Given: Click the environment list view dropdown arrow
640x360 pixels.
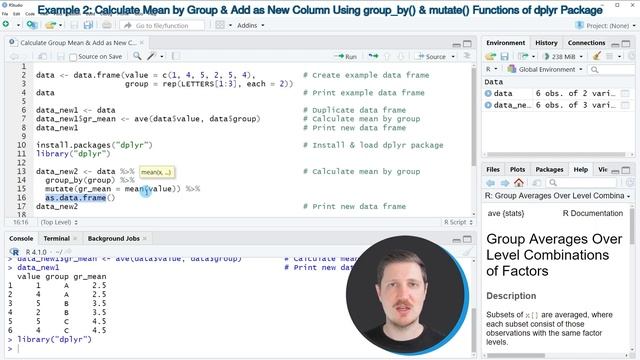Looking at the screenshot, I should [620, 56].
